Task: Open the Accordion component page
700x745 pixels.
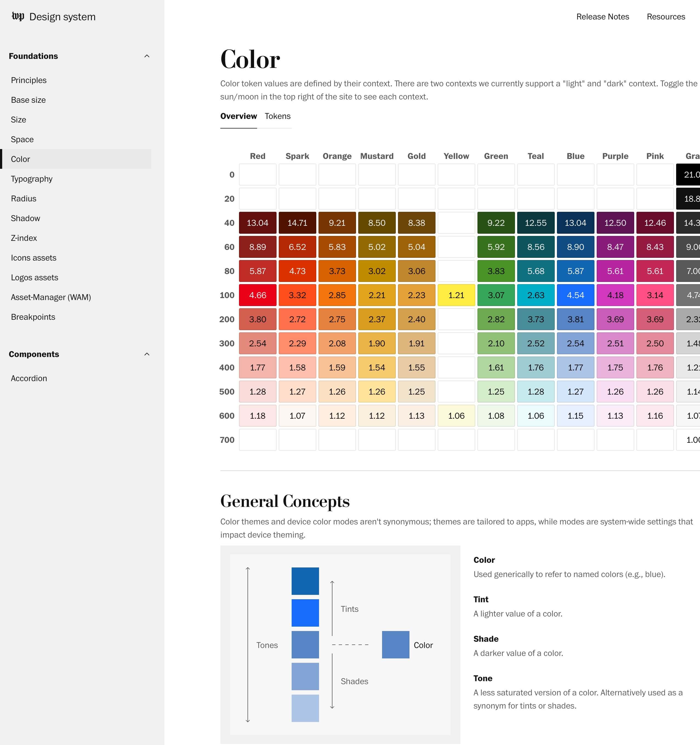Action: tap(29, 378)
